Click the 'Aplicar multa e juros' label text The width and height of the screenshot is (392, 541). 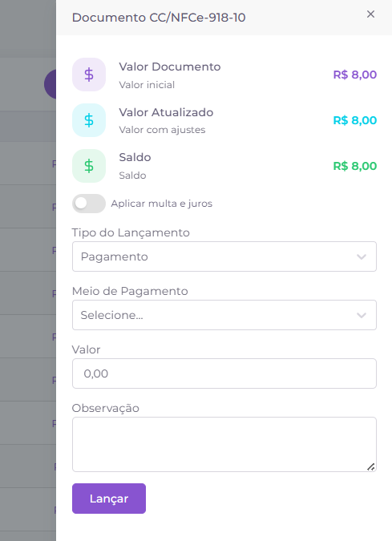point(161,204)
